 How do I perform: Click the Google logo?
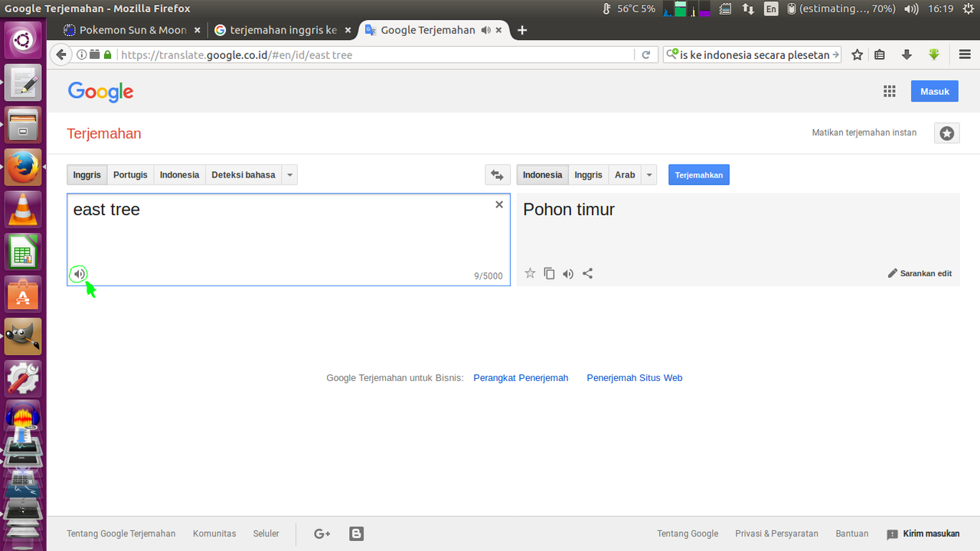[x=100, y=92]
